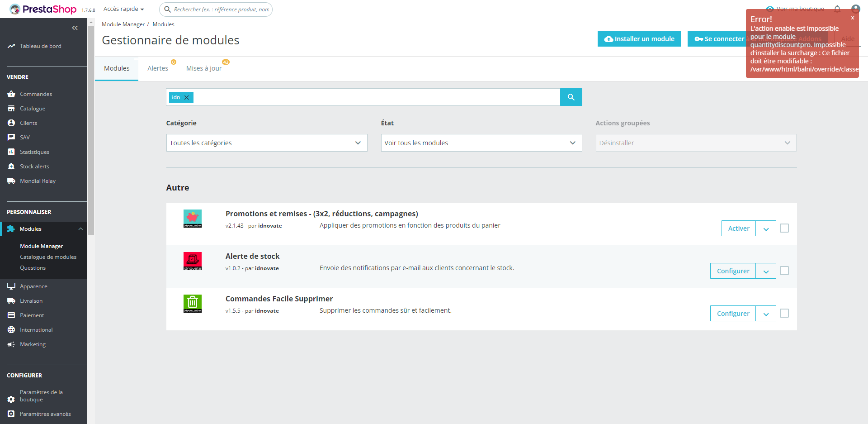This screenshot has width=868, height=424.
Task: Click the Promotions et remises module title
Action: coord(322,214)
